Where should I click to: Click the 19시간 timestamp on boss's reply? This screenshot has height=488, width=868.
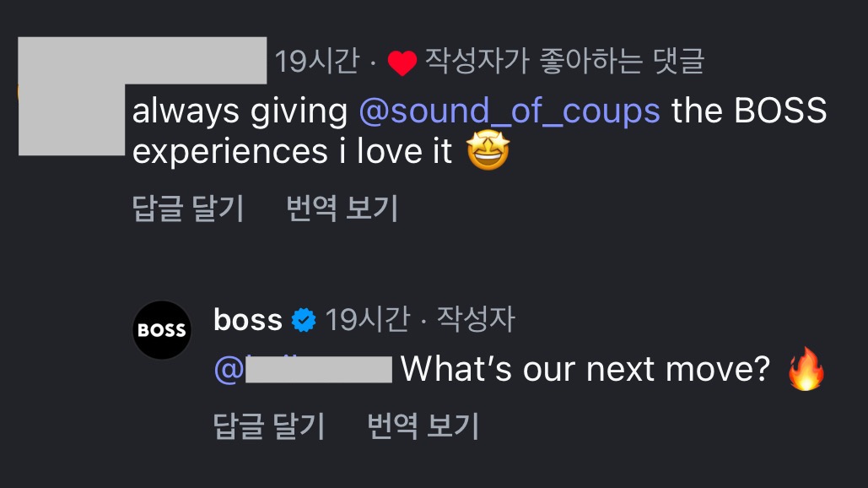[x=367, y=320]
